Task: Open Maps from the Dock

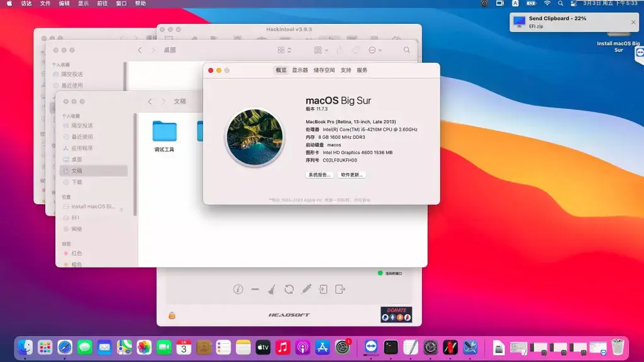Action: (125, 348)
